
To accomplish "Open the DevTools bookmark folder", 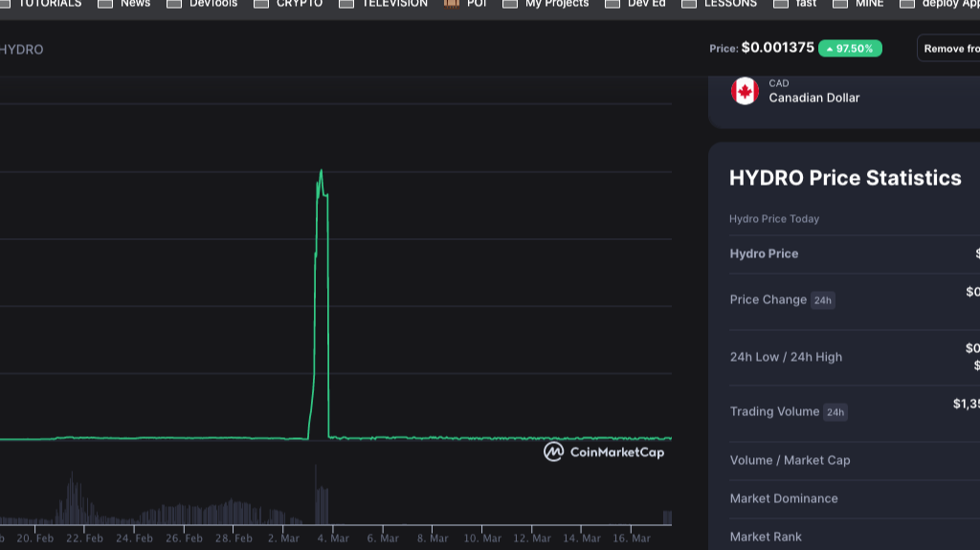I will (202, 4).
